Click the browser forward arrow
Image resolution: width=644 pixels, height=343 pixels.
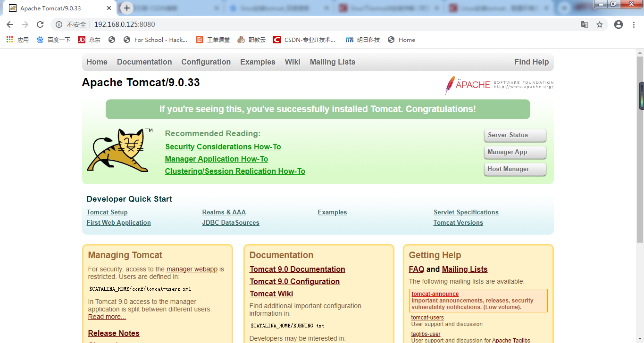click(25, 24)
